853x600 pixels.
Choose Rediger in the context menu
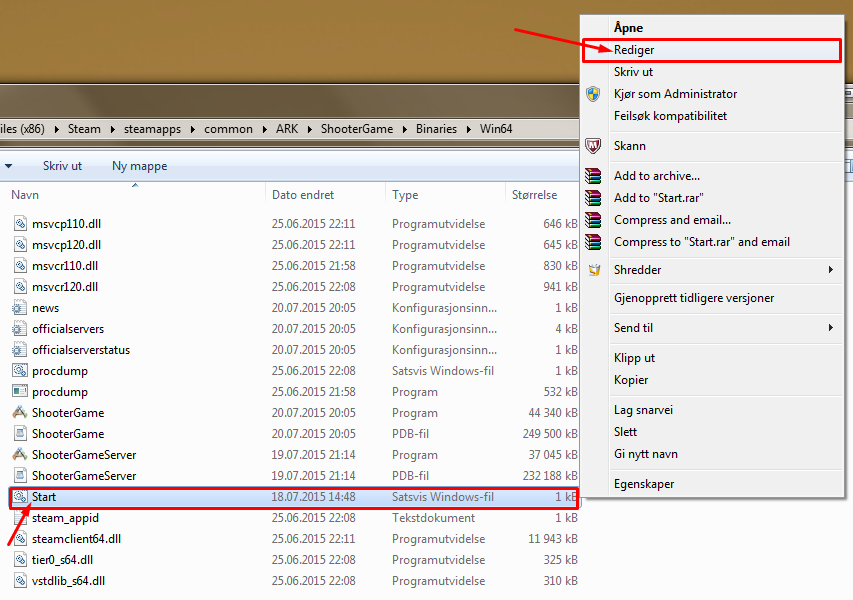[x=711, y=50]
